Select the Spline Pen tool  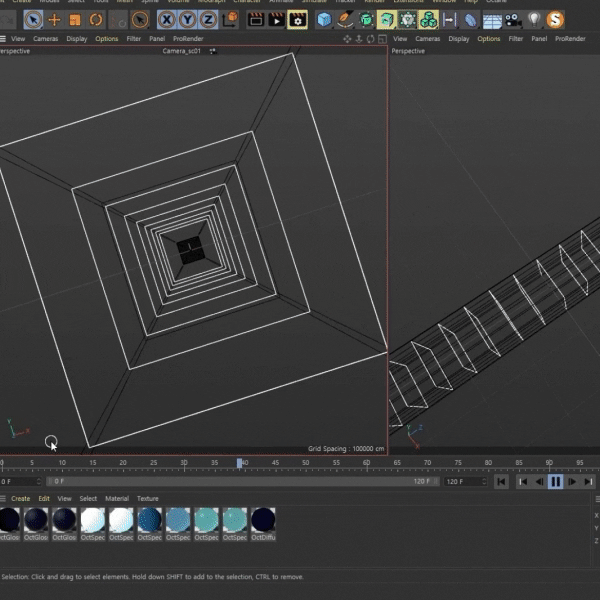(x=345, y=20)
